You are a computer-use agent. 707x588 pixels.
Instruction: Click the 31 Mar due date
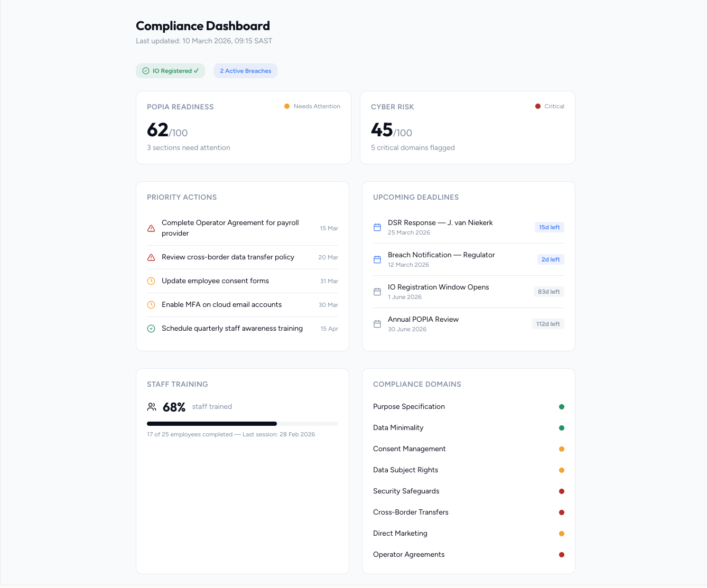329,281
